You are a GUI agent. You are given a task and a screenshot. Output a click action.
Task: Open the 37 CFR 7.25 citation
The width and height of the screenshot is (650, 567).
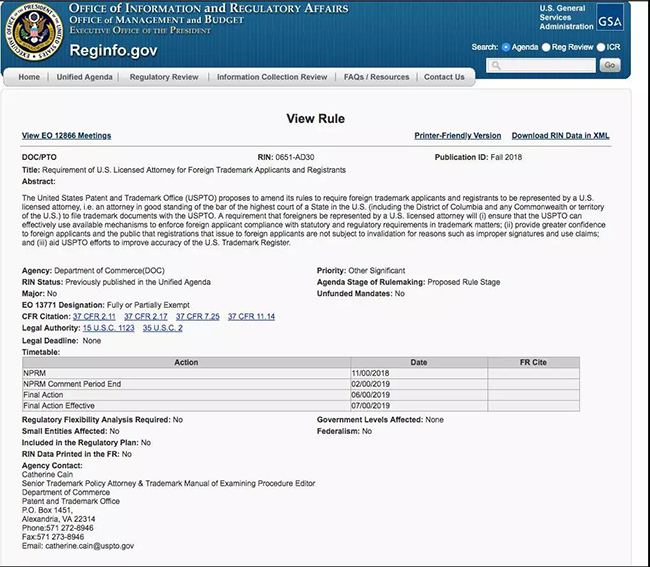pos(198,317)
